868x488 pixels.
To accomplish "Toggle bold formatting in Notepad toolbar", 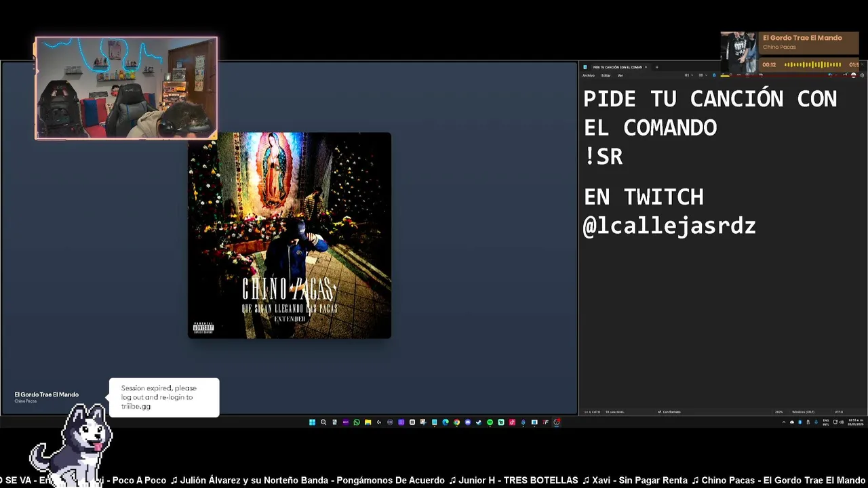I will click(714, 75).
